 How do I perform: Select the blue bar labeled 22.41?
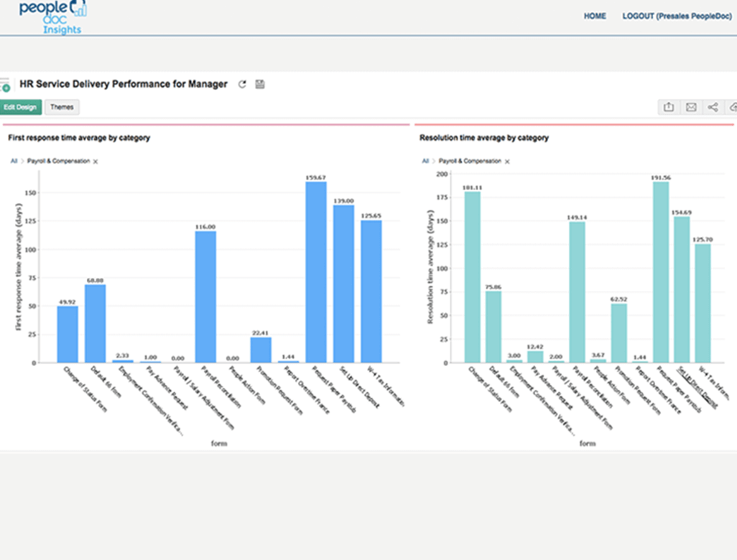click(x=261, y=350)
